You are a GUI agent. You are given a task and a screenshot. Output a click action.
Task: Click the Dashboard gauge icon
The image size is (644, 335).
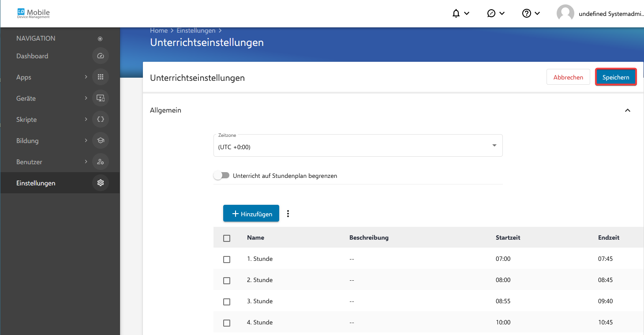point(101,56)
